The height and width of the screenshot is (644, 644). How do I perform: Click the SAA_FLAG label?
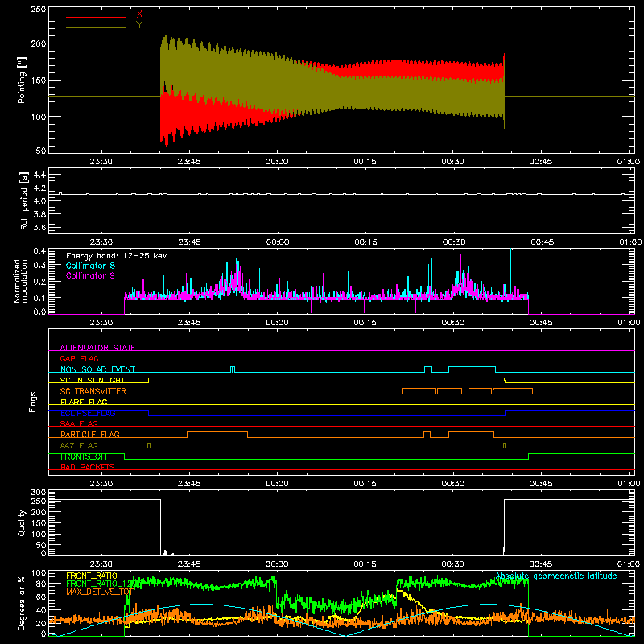pyautogui.click(x=79, y=423)
